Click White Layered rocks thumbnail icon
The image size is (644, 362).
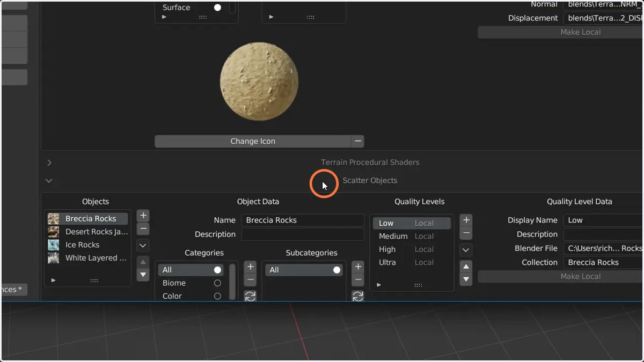point(53,258)
